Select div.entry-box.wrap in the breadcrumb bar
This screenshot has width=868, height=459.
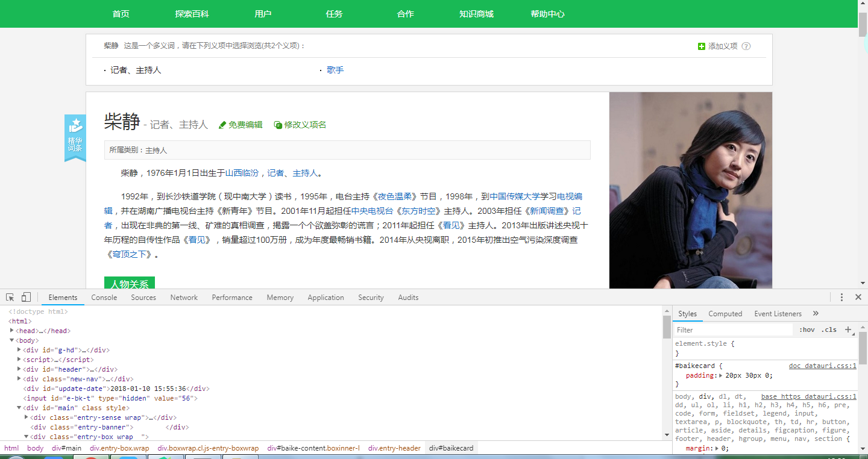tap(119, 448)
